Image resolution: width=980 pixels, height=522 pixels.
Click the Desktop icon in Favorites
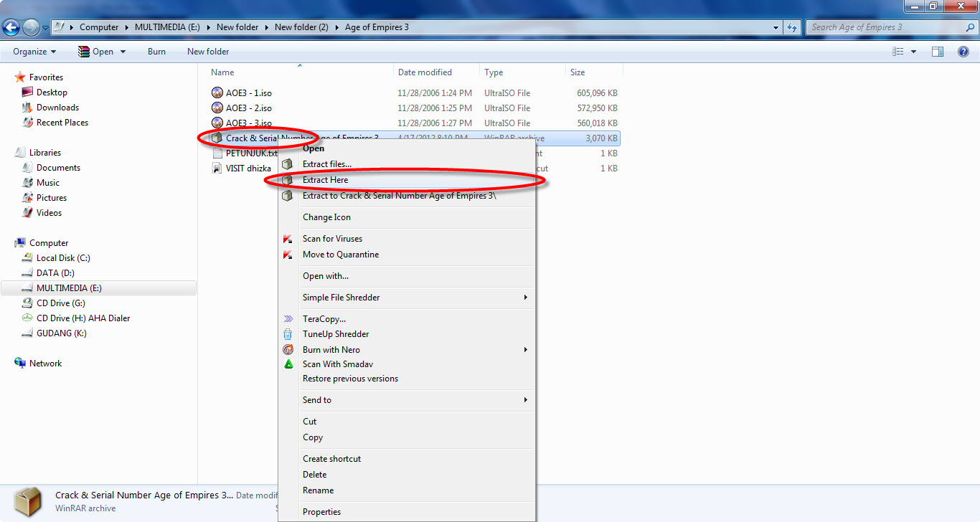(x=27, y=92)
